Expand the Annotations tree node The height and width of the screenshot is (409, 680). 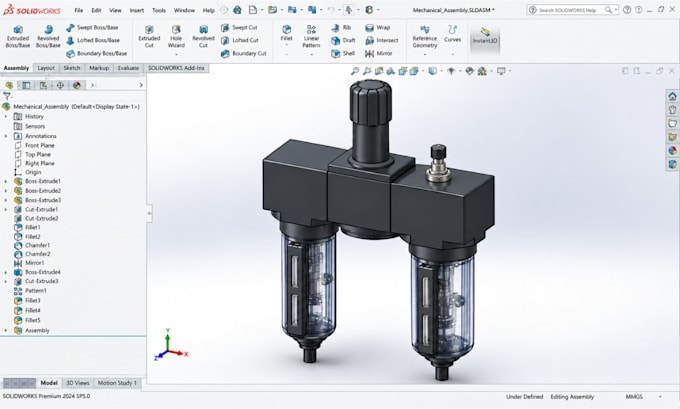point(6,136)
